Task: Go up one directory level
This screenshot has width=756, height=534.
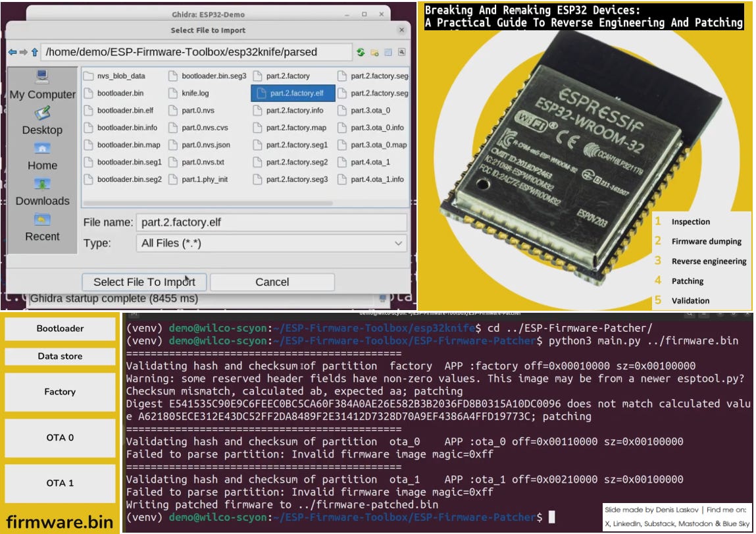Action: point(35,52)
